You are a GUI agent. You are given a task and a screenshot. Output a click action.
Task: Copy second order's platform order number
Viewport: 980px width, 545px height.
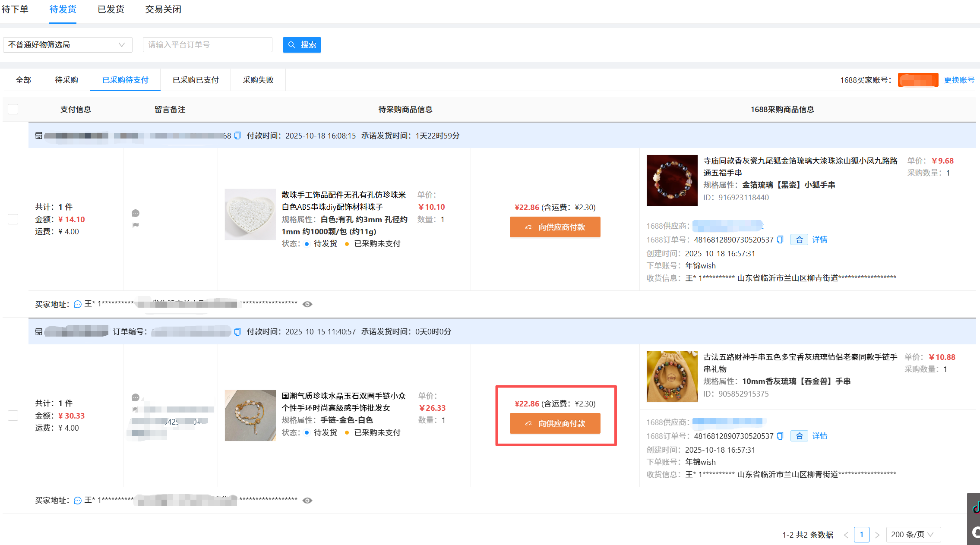pos(237,332)
